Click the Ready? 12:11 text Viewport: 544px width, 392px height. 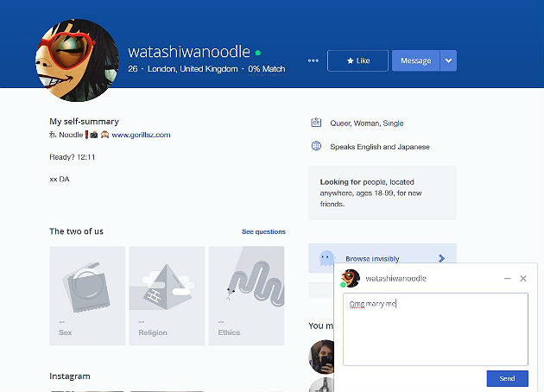73,157
